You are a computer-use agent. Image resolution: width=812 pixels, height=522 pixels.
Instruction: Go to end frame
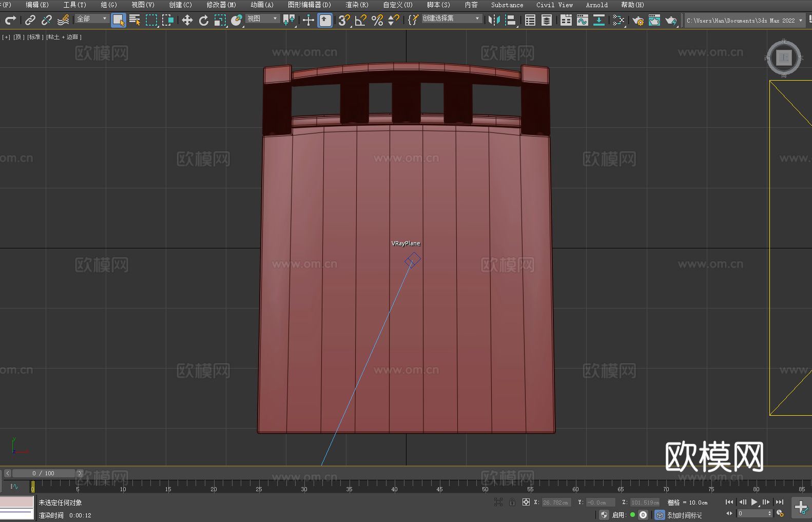pos(780,502)
